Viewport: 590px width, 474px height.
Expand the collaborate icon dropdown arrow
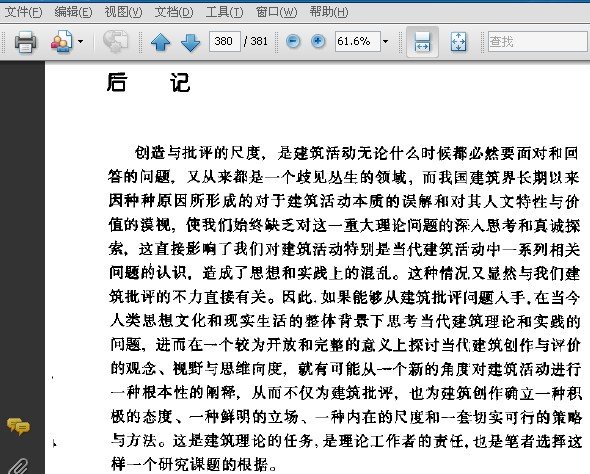coord(80,41)
